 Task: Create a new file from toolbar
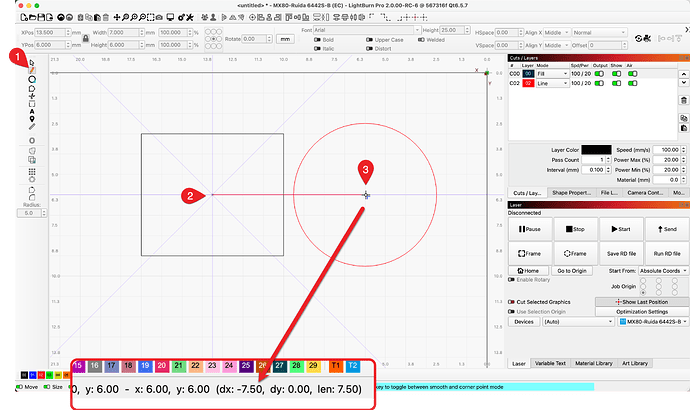(x=23, y=18)
